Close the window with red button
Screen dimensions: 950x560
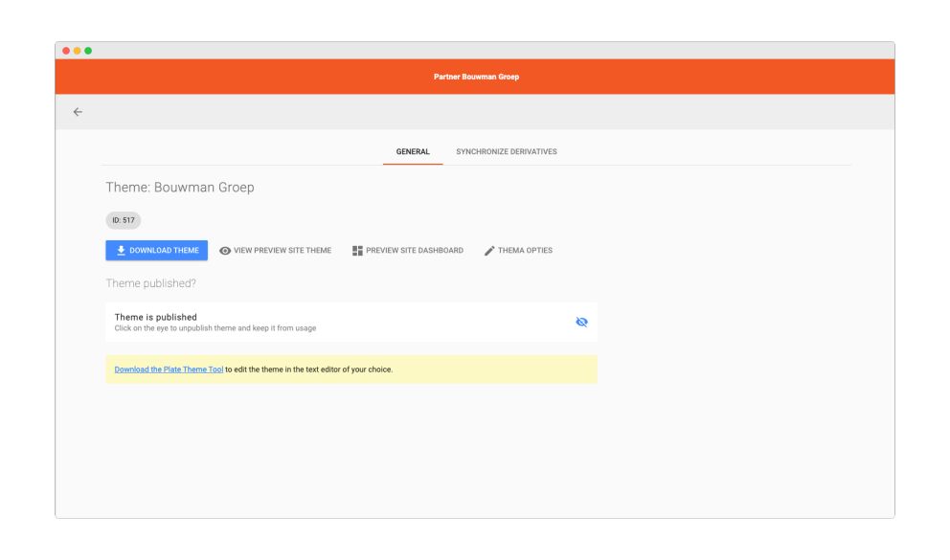coord(66,51)
